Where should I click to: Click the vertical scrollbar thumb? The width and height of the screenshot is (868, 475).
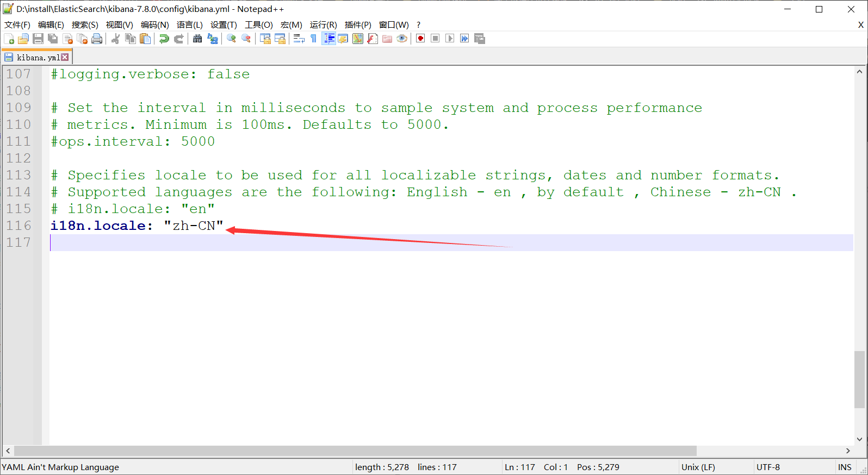pyautogui.click(x=859, y=379)
